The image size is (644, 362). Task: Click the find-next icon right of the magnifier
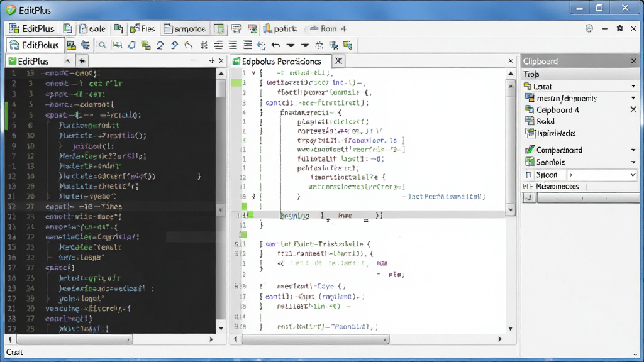coord(118,45)
